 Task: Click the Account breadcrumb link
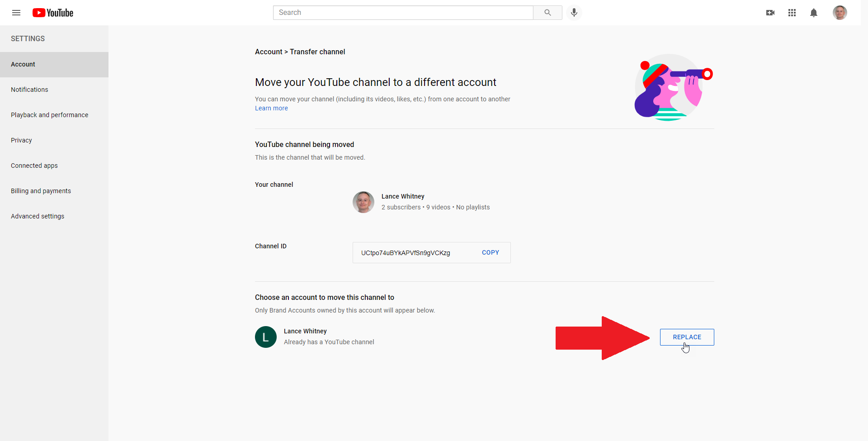(269, 52)
